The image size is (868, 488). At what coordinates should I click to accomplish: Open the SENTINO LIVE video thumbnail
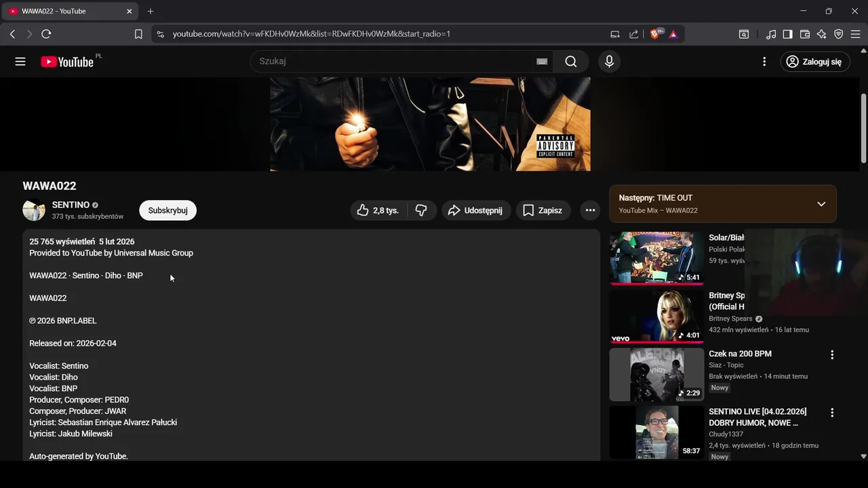[656, 432]
